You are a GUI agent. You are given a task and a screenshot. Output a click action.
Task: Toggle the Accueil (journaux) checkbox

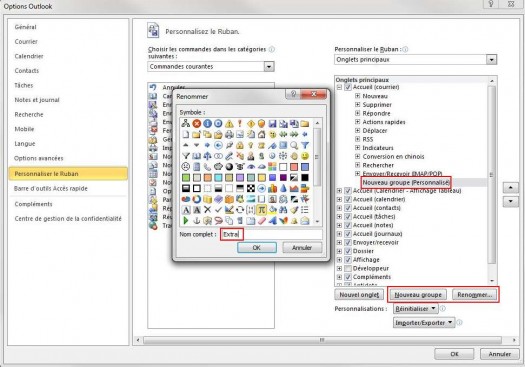[x=348, y=234]
